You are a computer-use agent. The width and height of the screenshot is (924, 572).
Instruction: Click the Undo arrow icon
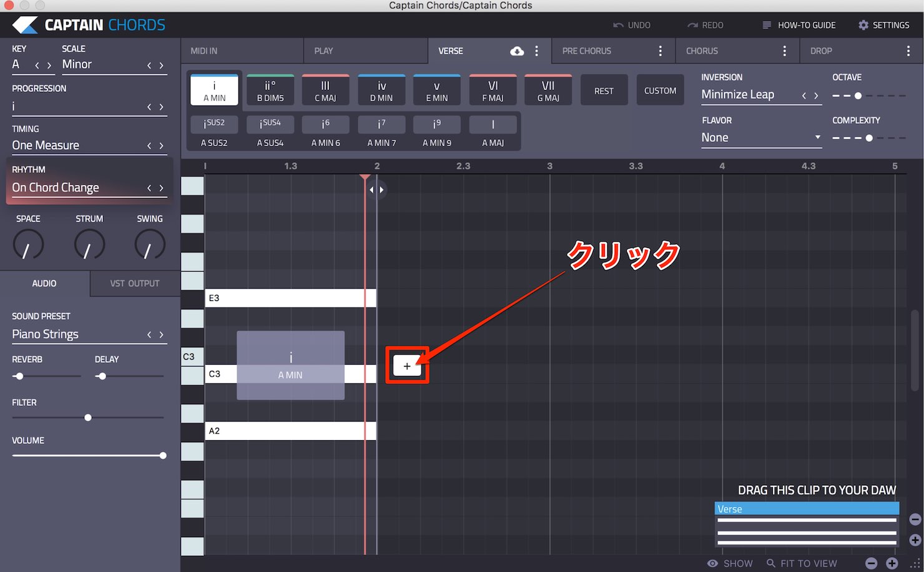click(x=618, y=25)
